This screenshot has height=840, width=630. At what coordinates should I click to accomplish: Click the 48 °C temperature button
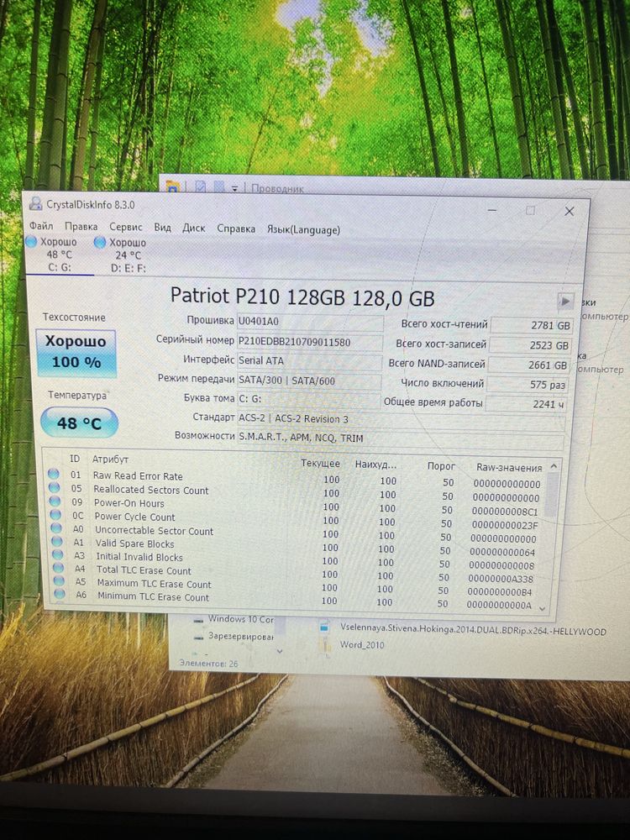(x=79, y=423)
